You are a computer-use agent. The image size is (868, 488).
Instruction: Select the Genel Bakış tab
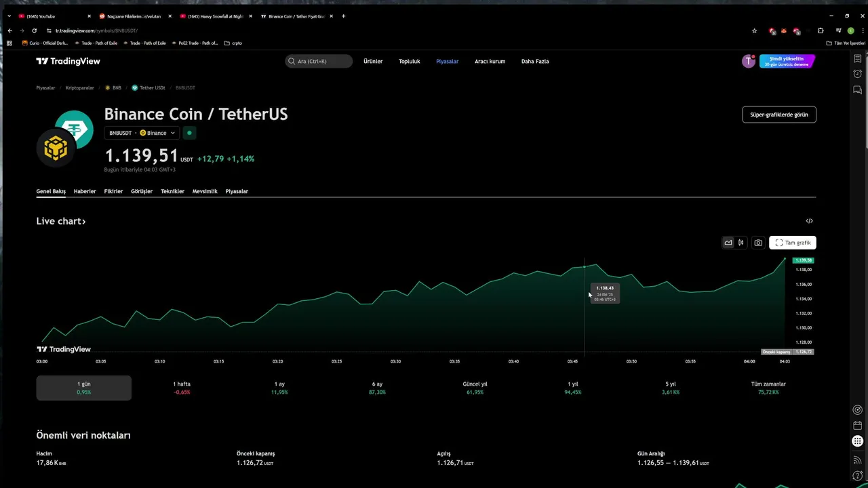51,191
